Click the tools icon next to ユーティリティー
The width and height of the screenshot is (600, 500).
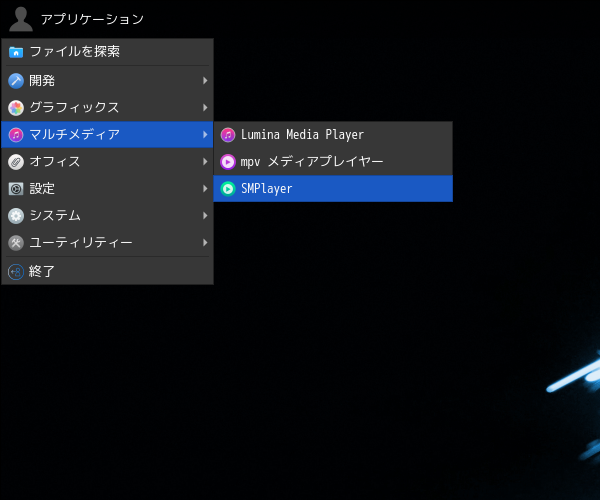pyautogui.click(x=16, y=243)
